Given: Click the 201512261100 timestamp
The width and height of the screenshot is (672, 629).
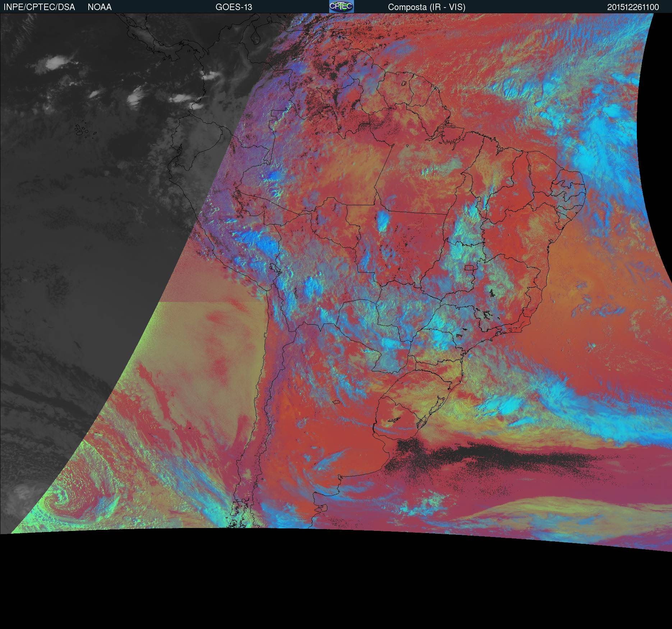Looking at the screenshot, I should pyautogui.click(x=633, y=7).
